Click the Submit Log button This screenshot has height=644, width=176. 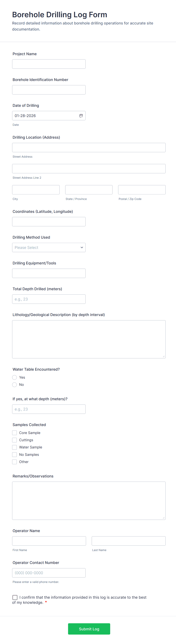point(89,629)
